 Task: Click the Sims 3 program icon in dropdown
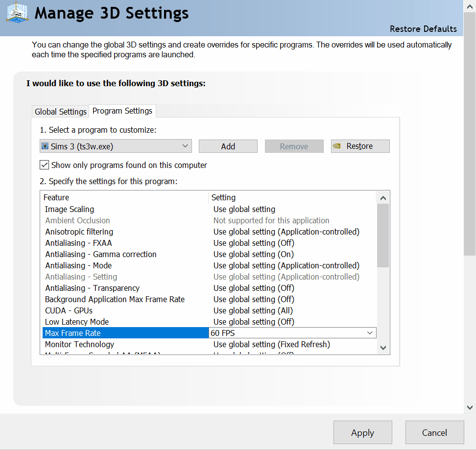click(45, 146)
